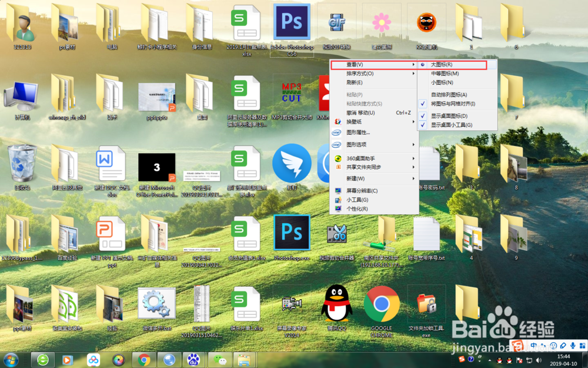Screen dimensions: 588x368
Task: Open the volume slider from the tray
Action: coord(539,359)
